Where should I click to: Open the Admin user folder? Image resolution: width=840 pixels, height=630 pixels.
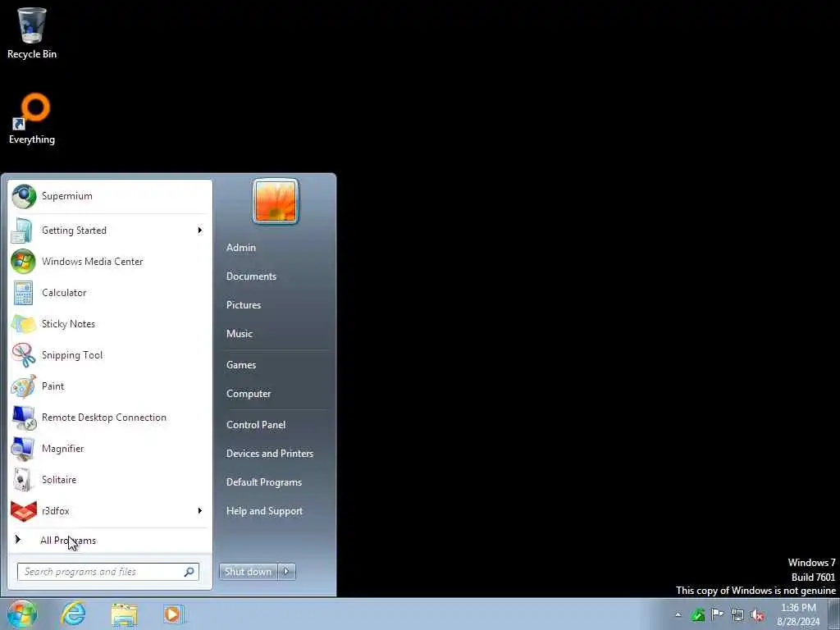[241, 248]
